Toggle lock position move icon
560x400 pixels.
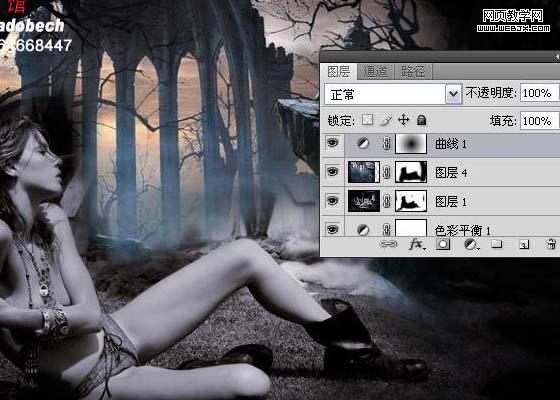404,120
